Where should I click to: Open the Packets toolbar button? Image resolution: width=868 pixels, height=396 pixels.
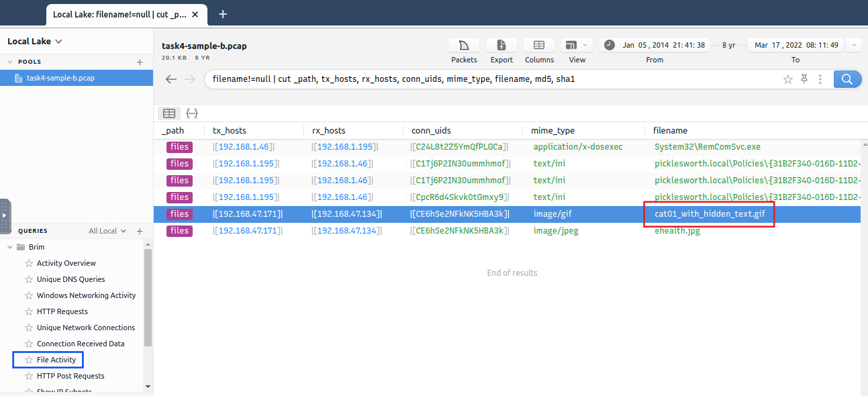pyautogui.click(x=464, y=45)
